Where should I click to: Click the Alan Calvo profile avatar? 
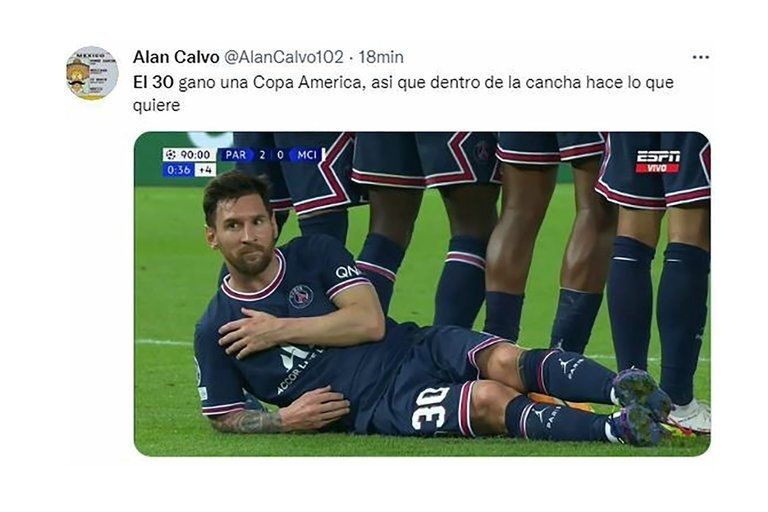pyautogui.click(x=92, y=73)
